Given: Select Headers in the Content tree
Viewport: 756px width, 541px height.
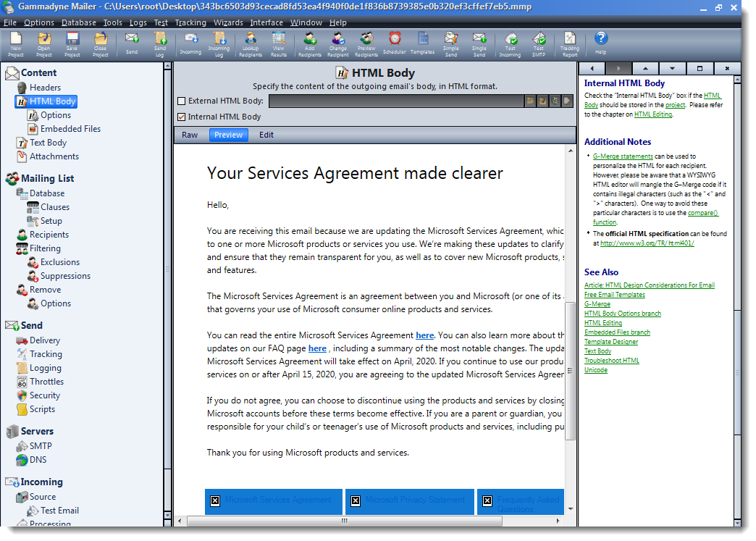Looking at the screenshot, I should (45, 88).
